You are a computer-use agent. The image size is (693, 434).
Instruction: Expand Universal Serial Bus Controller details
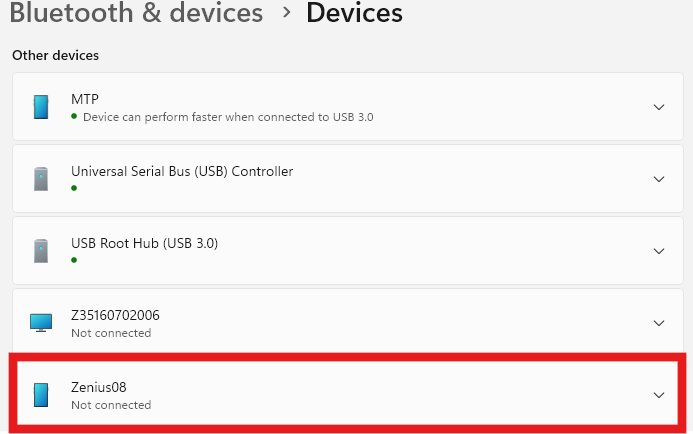[x=658, y=179]
